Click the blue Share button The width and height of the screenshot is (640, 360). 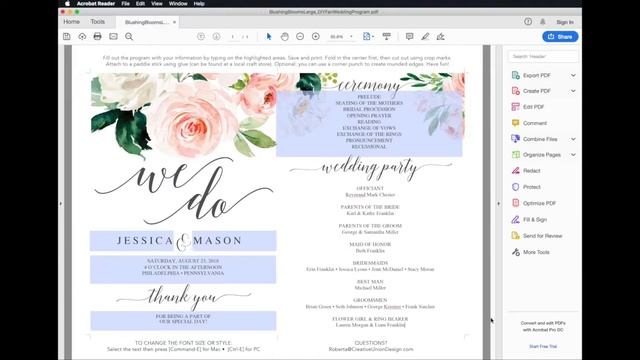(x=560, y=37)
